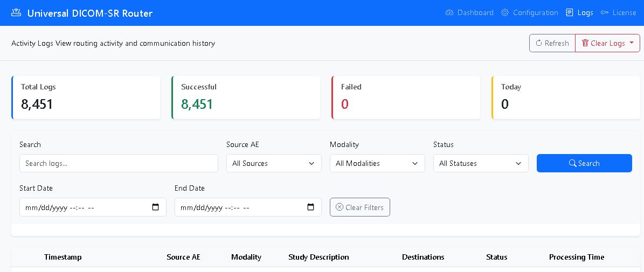The height and width of the screenshot is (272, 644).
Task: Click the router logo icon in header
Action: coord(16,12)
